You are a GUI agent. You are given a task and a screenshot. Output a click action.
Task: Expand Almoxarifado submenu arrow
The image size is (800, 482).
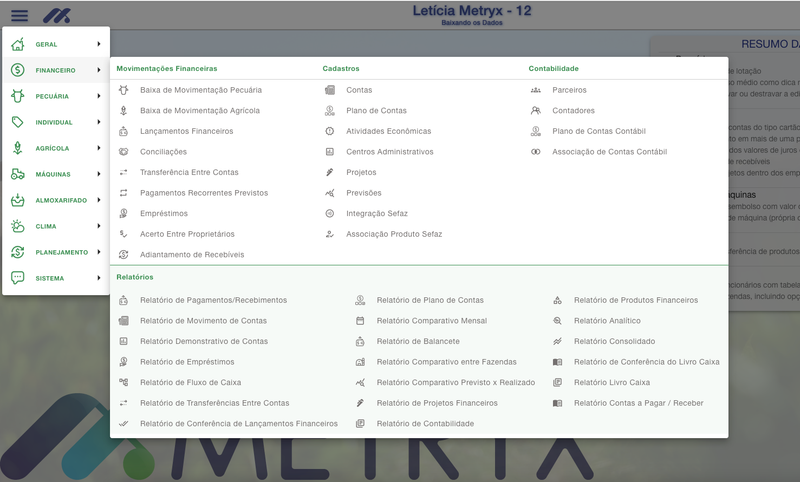tap(98, 200)
